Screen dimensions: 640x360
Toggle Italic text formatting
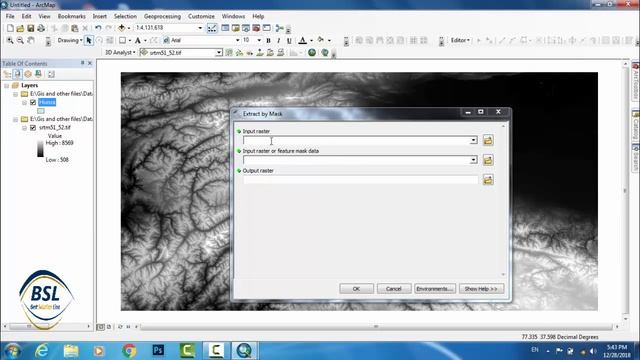point(278,40)
